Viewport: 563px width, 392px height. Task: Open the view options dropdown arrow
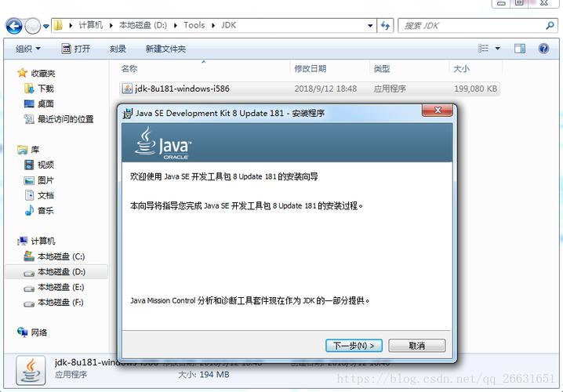[498, 49]
